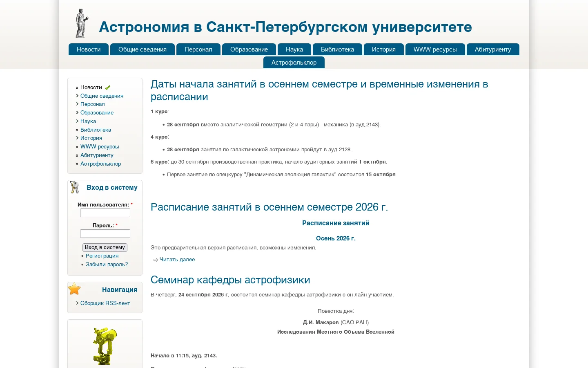Follow the Читать далее link
This screenshot has height=368, width=588.
[x=177, y=259]
